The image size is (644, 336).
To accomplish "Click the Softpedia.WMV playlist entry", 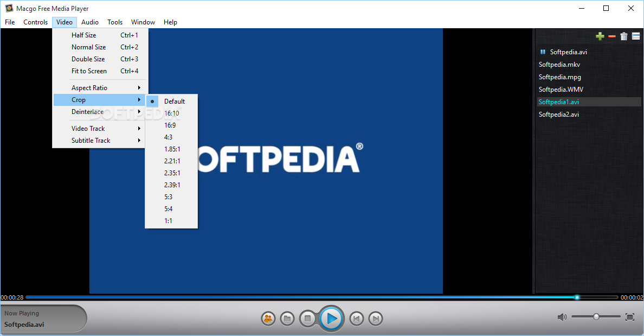I will coord(589,89).
